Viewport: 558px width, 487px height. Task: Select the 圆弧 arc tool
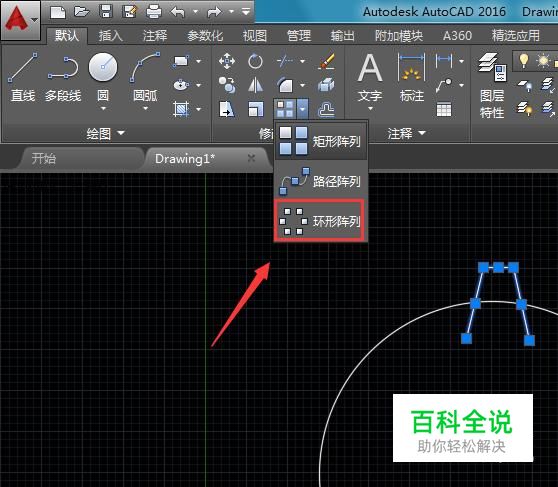(145, 77)
